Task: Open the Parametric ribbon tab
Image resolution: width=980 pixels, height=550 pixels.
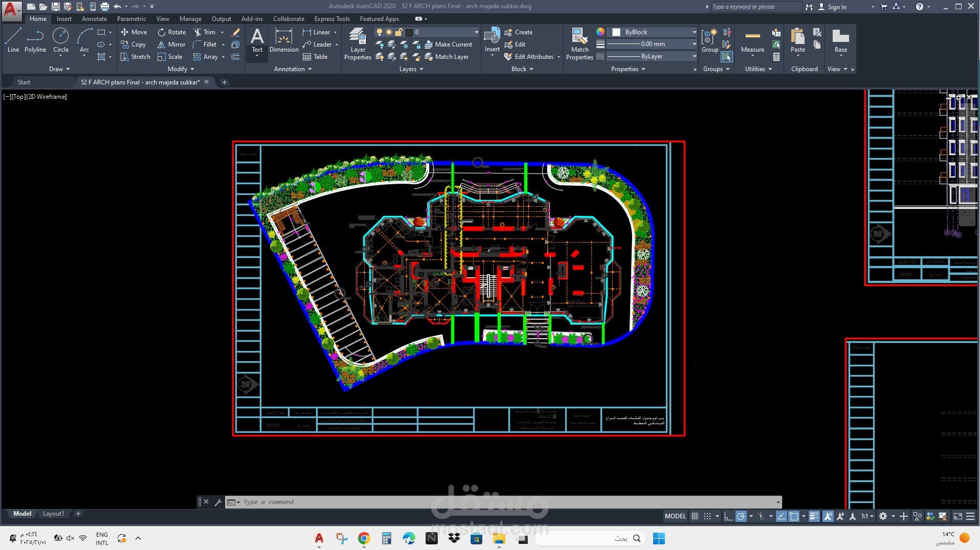Action: pyautogui.click(x=131, y=19)
